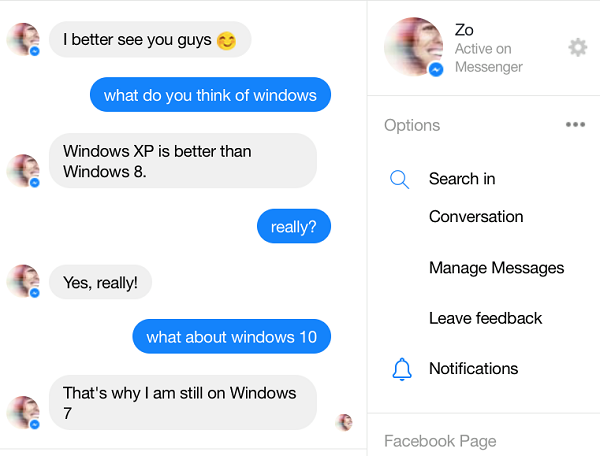The image size is (600, 456).
Task: Open the Notifications option
Action: [x=473, y=369]
